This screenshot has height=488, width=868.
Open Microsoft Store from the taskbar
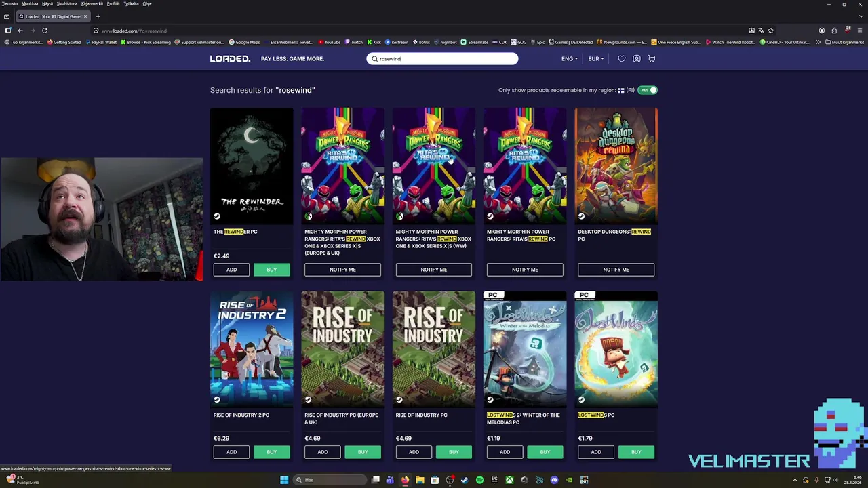[x=435, y=480]
